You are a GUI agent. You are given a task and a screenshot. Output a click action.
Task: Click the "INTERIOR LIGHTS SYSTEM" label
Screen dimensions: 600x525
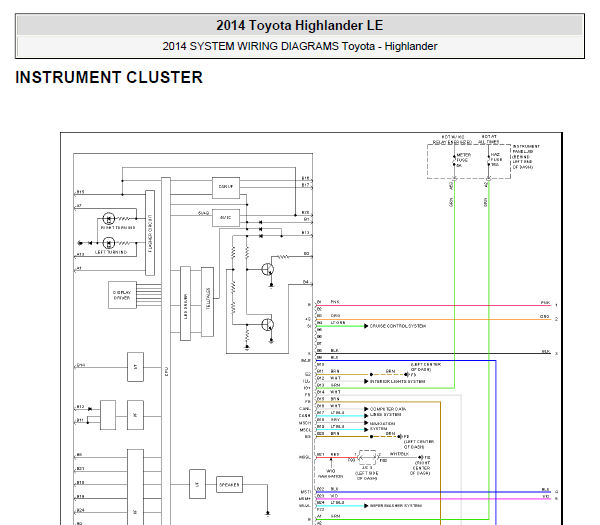(397, 382)
